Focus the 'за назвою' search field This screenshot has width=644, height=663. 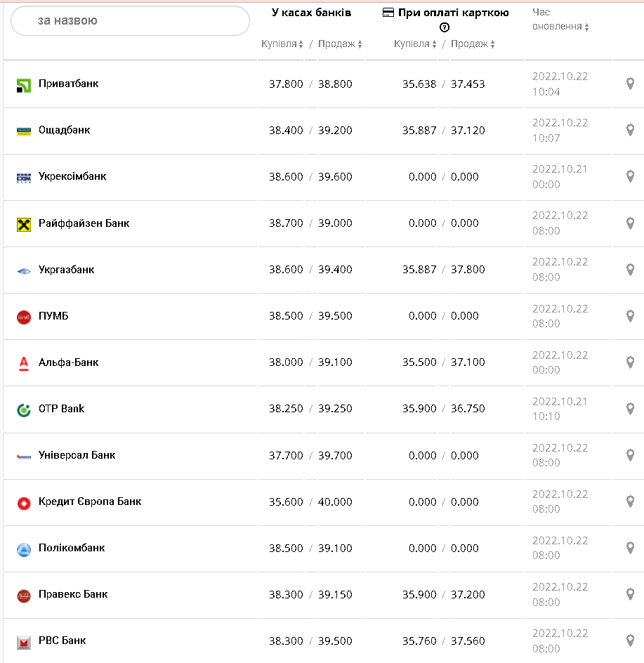click(x=130, y=21)
